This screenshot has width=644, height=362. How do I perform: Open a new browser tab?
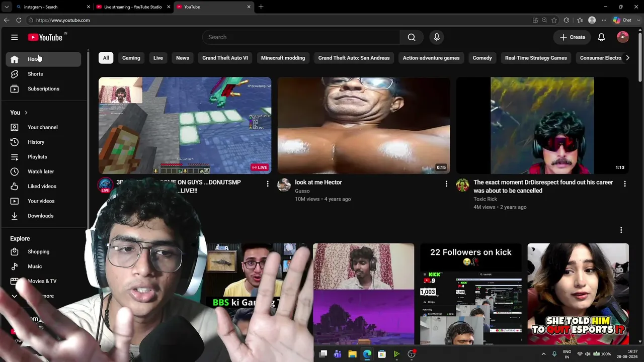[x=261, y=7]
